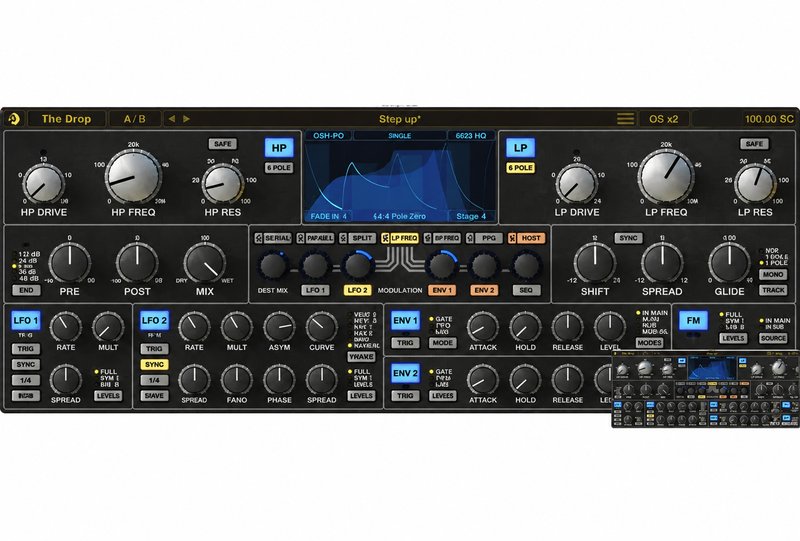Image resolution: width=800 pixels, height=541 pixels.
Task: Toggle the blue FM button
Action: (x=693, y=321)
